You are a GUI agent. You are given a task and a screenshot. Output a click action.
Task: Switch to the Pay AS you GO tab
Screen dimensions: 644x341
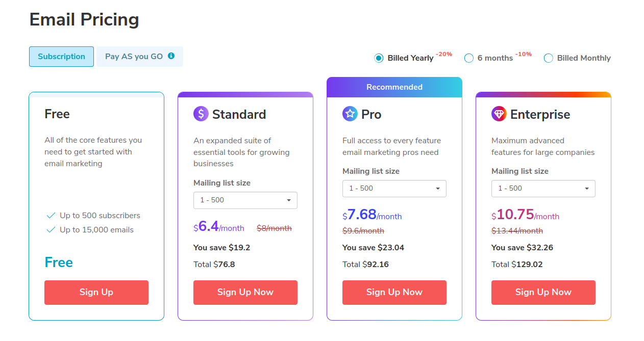point(140,57)
